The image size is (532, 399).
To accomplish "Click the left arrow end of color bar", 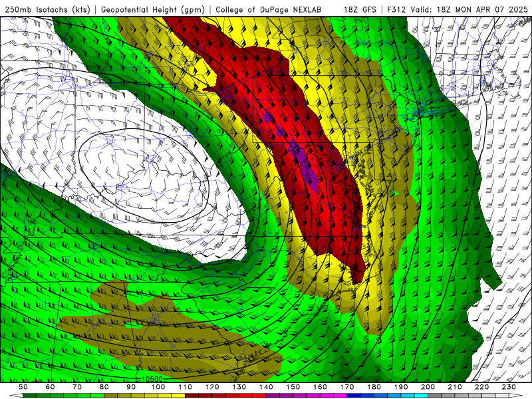I will pyautogui.click(x=16, y=396).
